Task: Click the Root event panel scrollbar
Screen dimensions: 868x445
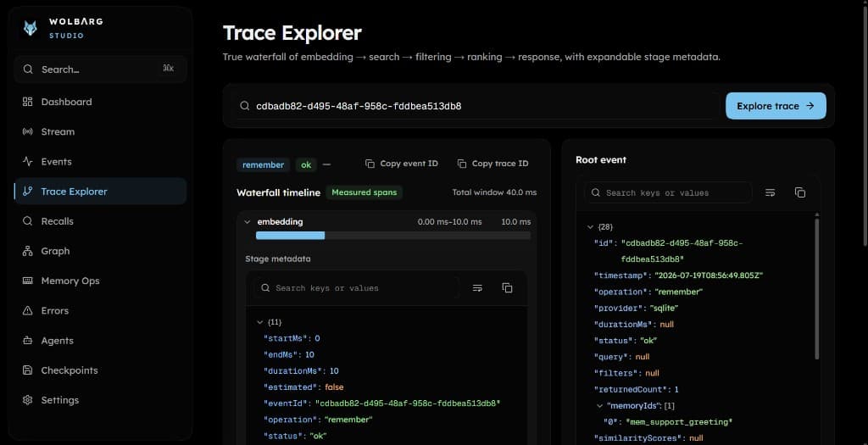Action: pyautogui.click(x=817, y=289)
